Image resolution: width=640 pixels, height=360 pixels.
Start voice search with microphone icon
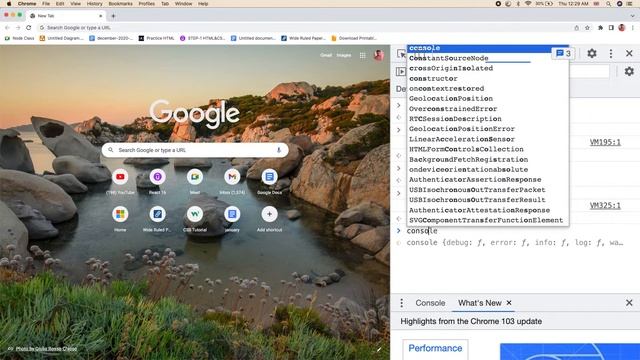(279, 150)
